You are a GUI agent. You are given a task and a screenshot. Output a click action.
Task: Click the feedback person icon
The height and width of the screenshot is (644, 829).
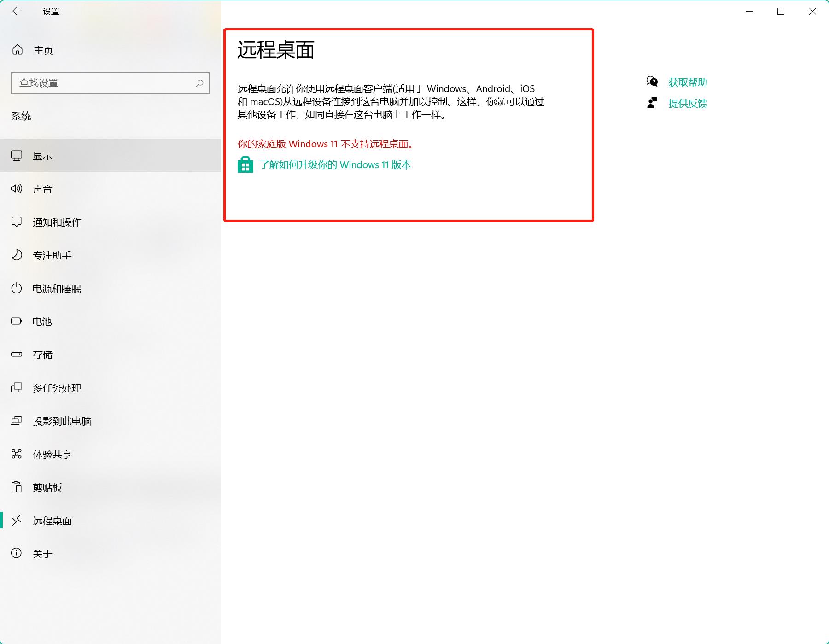click(x=652, y=103)
